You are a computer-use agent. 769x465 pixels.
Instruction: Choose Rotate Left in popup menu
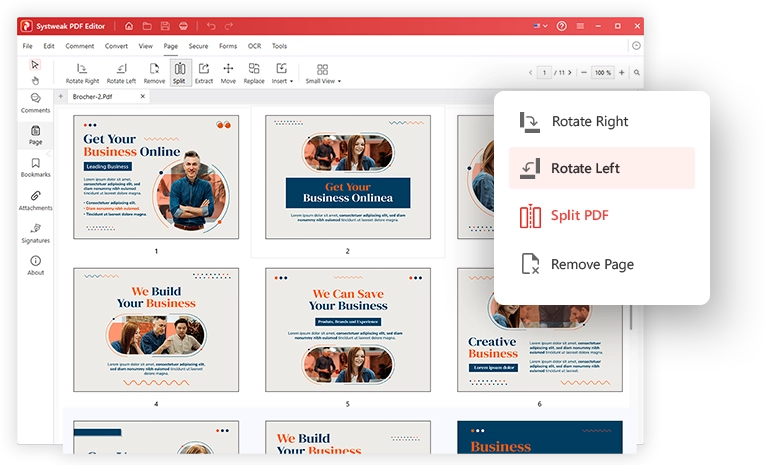click(602, 168)
